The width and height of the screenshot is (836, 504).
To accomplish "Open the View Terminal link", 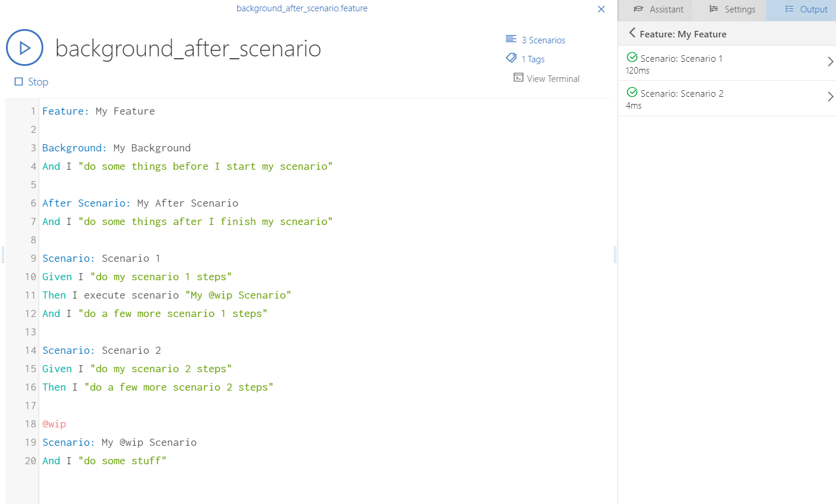I will click(x=553, y=78).
